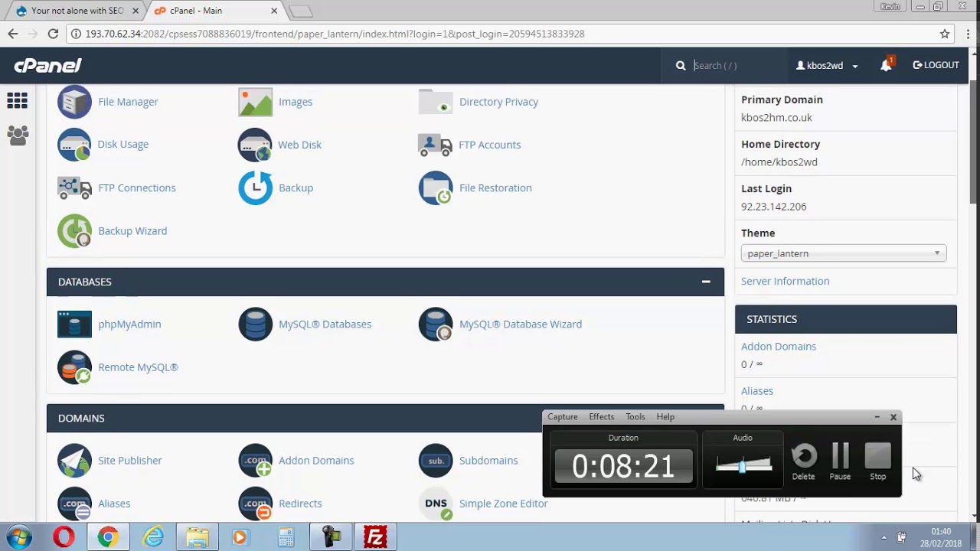This screenshot has height=551, width=980.
Task: Open the recorder Help menu
Action: (665, 417)
